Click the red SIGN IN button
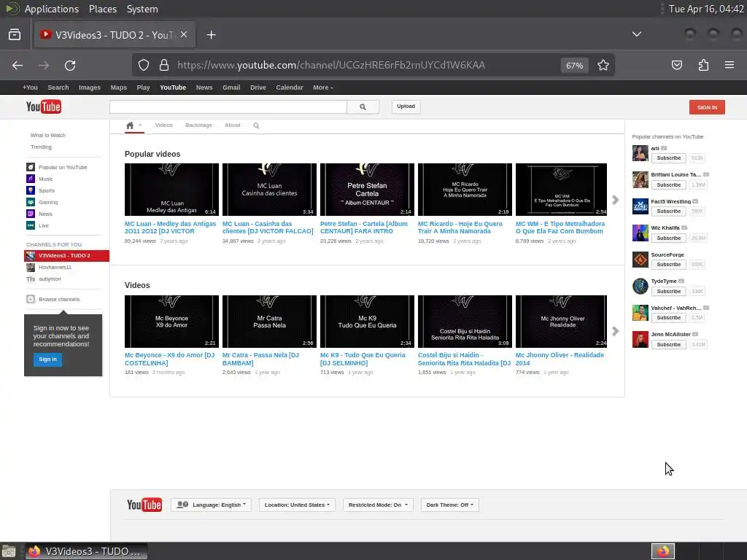This screenshot has height=560, width=747. 707,107
